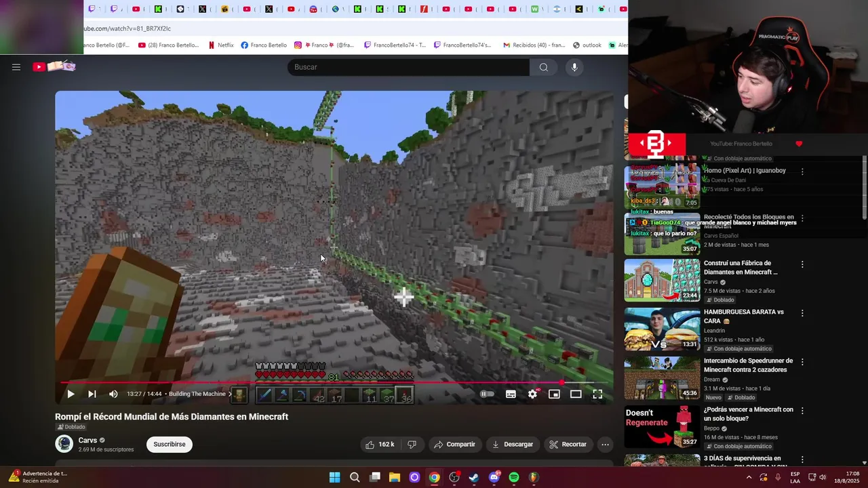868x488 pixels.
Task: Open Steam from the taskbar
Action: pos(474,477)
